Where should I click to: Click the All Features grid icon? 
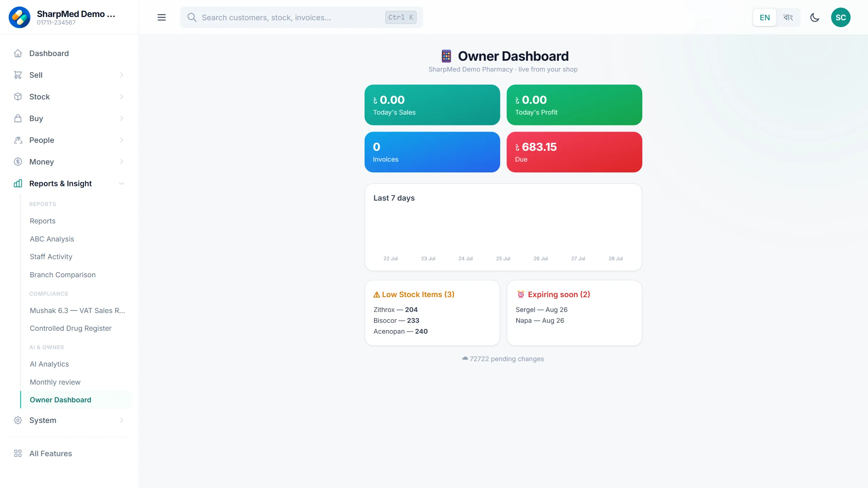coord(18,454)
